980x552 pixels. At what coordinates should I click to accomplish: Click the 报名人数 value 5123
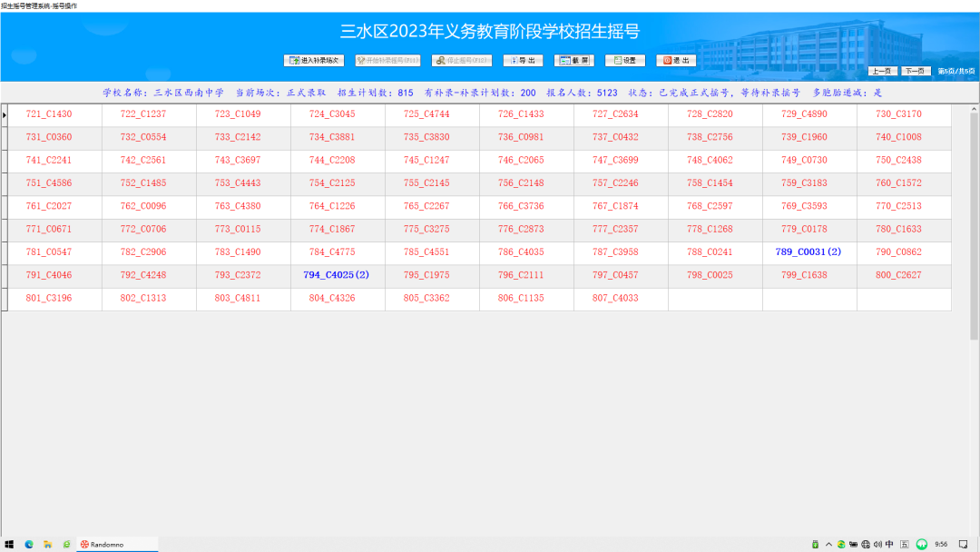coord(607,93)
